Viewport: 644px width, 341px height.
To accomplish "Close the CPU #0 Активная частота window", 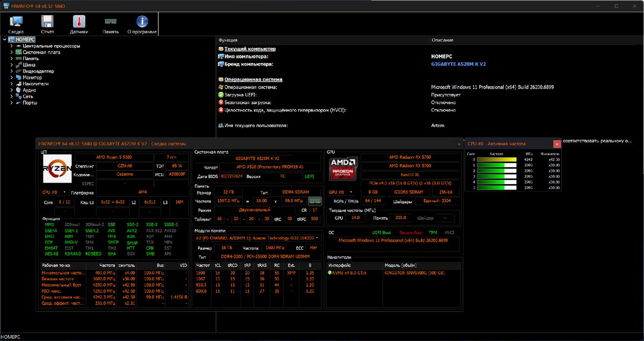I will (x=557, y=144).
